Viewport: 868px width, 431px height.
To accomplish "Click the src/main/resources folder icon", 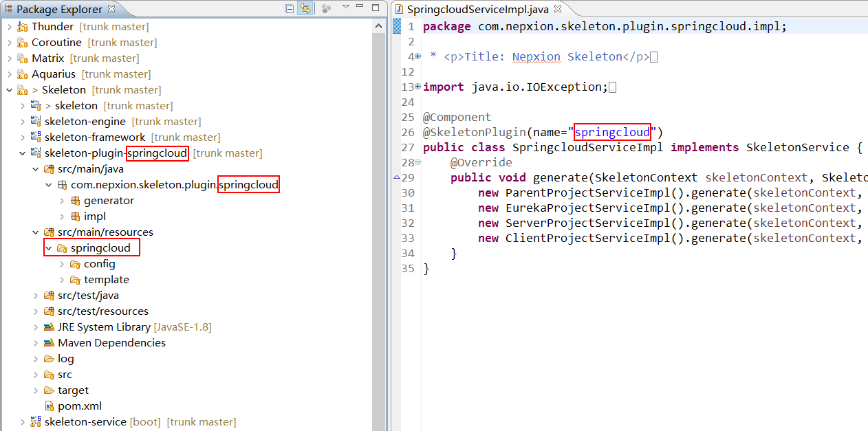I will tap(49, 232).
